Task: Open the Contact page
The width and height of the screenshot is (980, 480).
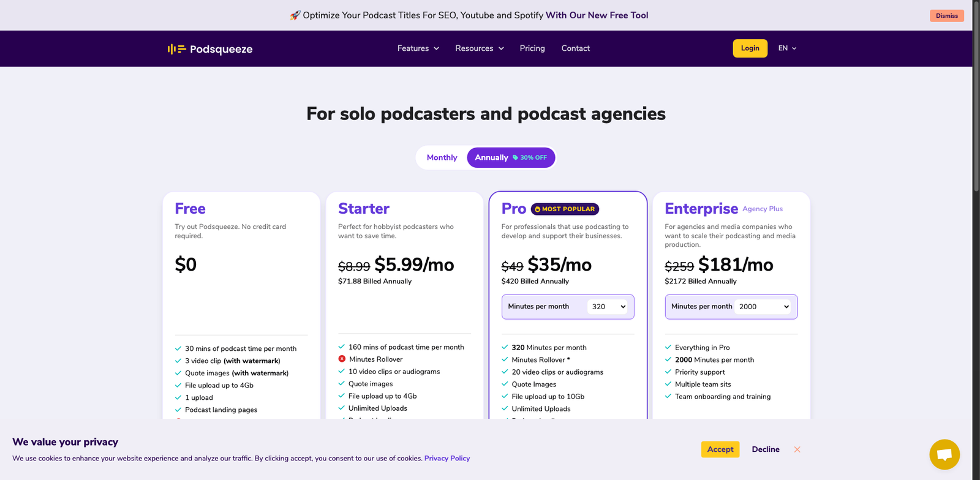Action: [x=576, y=48]
